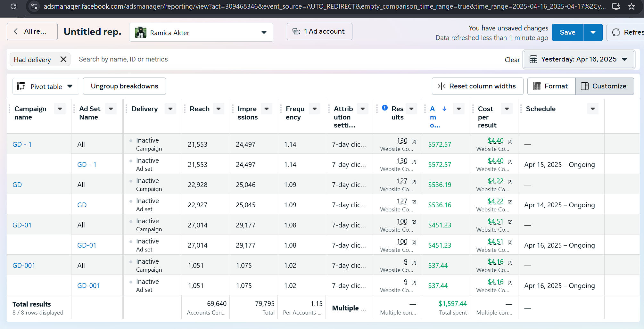Open the Format panel
Viewport: 644px width, 329px height.
pos(551,86)
